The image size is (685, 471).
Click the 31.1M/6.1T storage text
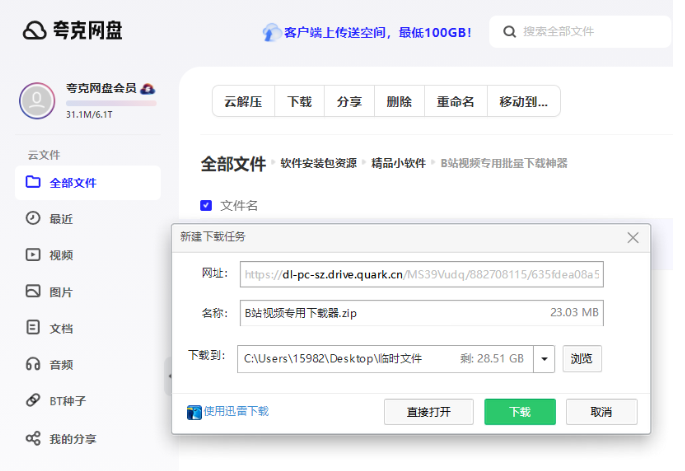pyautogui.click(x=89, y=115)
